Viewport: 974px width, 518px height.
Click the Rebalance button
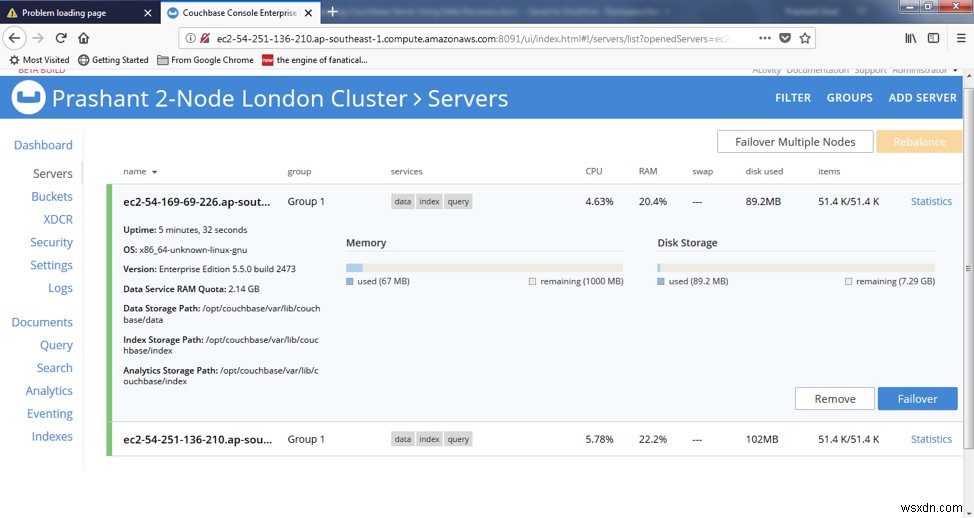click(919, 142)
